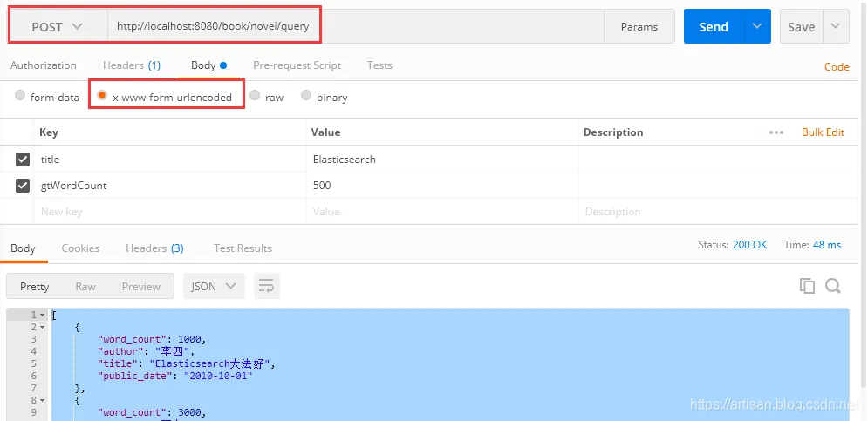This screenshot has height=421, width=868.
Task: Click the empty Value field in new row
Action: click(x=442, y=211)
